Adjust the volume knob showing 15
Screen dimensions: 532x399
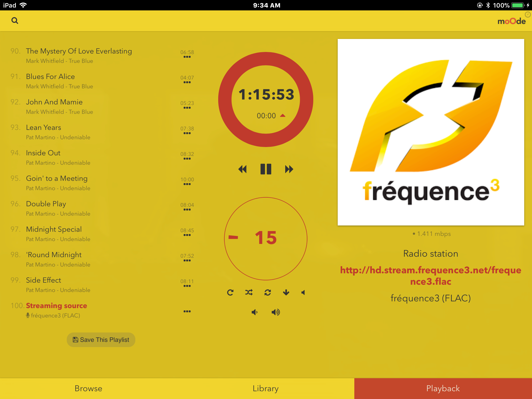point(266,238)
